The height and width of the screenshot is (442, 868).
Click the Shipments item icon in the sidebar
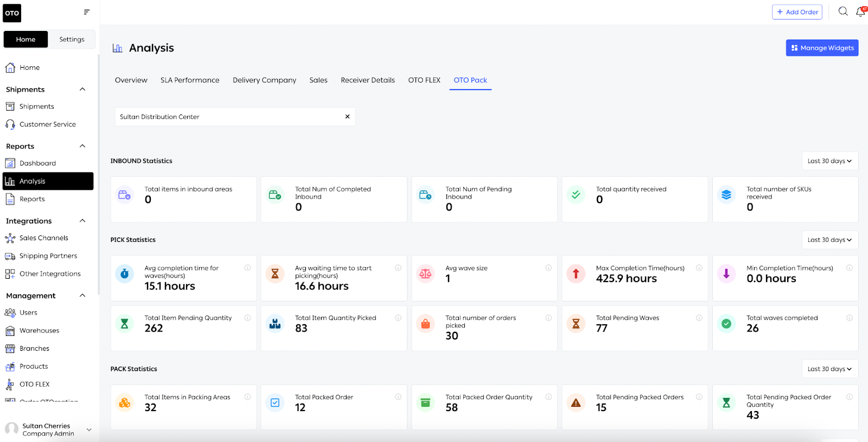tap(10, 106)
